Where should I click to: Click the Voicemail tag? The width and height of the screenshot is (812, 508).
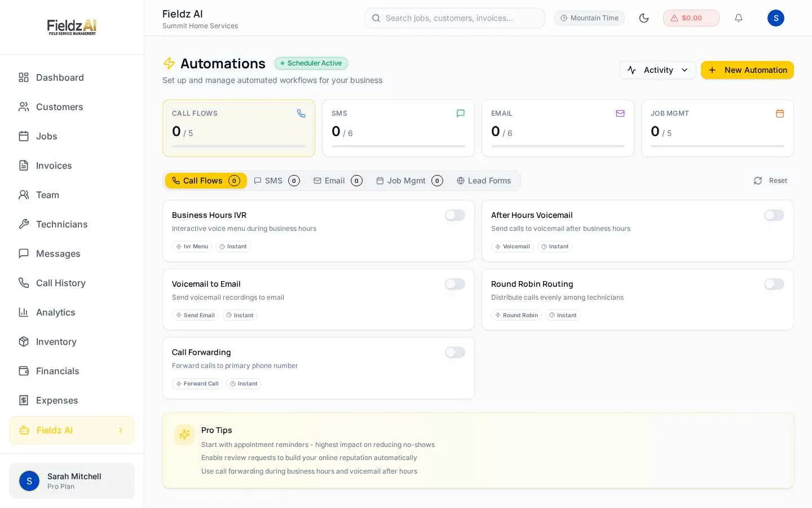pyautogui.click(x=512, y=247)
